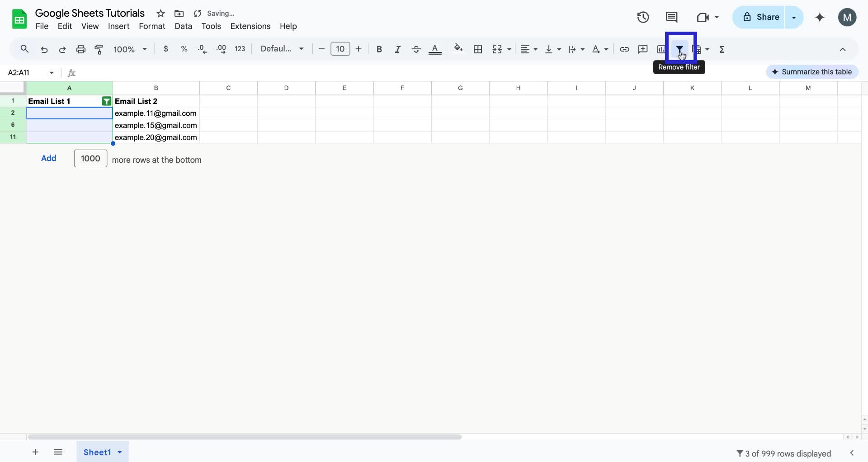Click the insert link icon
The height and width of the screenshot is (462, 868).
click(624, 49)
